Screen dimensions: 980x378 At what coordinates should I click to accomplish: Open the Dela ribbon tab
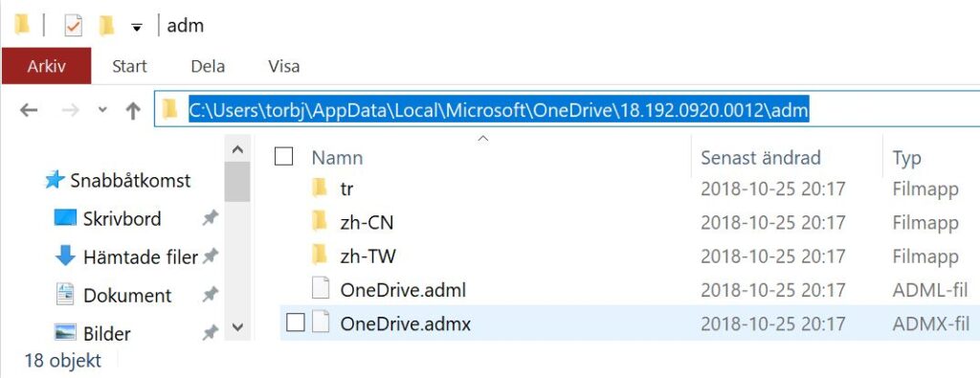tap(208, 66)
